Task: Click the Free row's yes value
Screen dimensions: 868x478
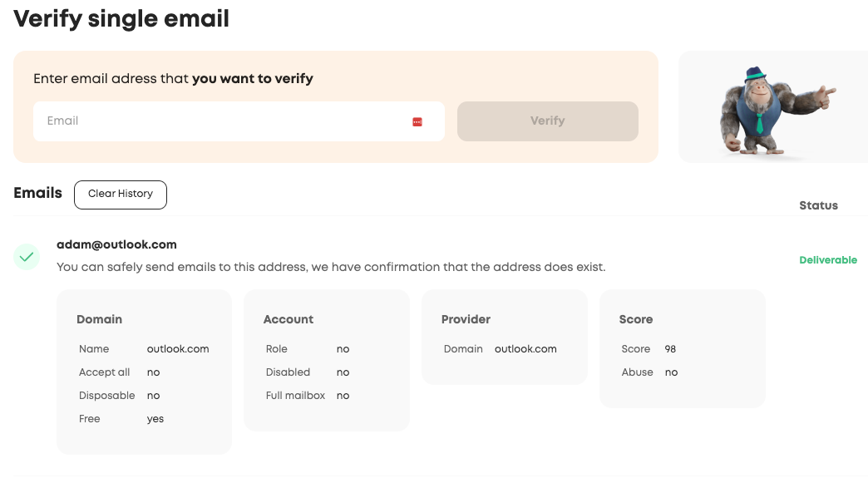Action: (155, 419)
